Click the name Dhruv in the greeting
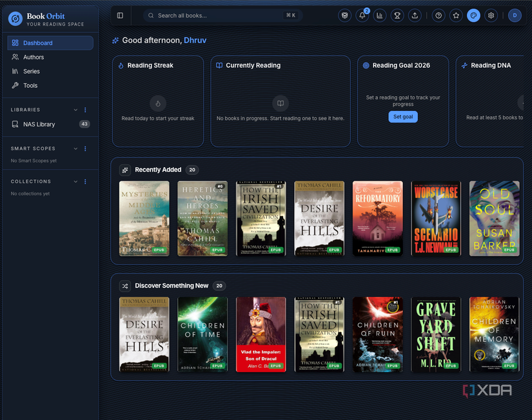This screenshot has width=532, height=420. 195,40
